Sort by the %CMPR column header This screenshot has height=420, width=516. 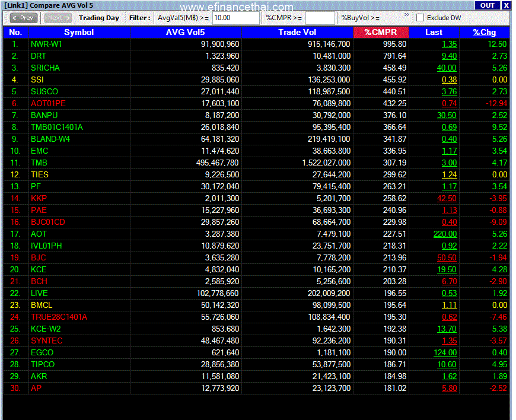pos(381,32)
